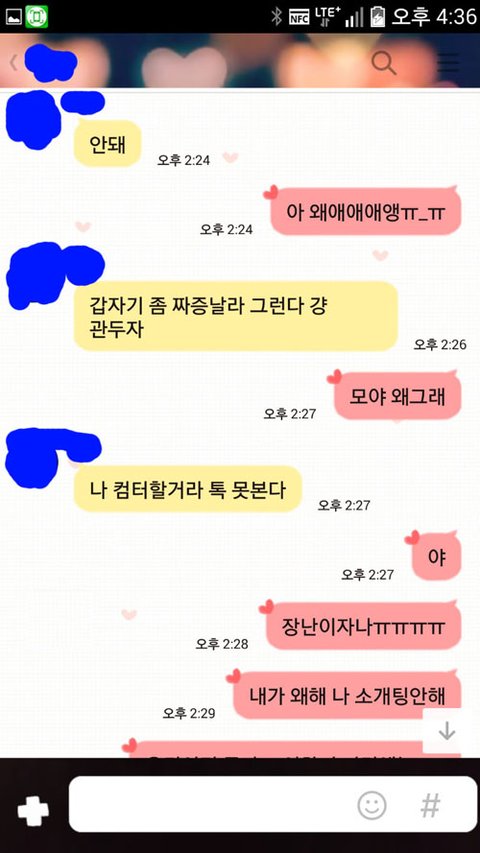Select the message 나 컴터할거라 톡 못본다
Viewport: 480px width, 853px height.
tap(187, 489)
